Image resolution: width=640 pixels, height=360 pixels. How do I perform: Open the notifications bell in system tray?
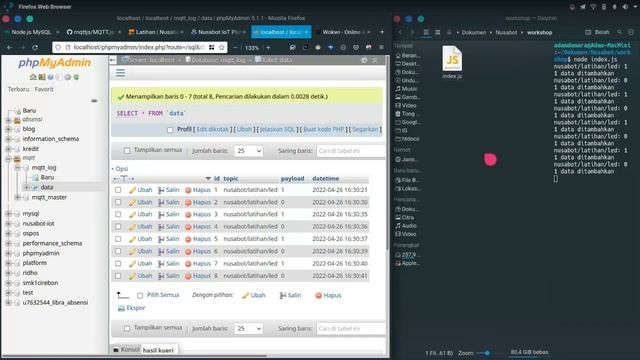point(572,7)
